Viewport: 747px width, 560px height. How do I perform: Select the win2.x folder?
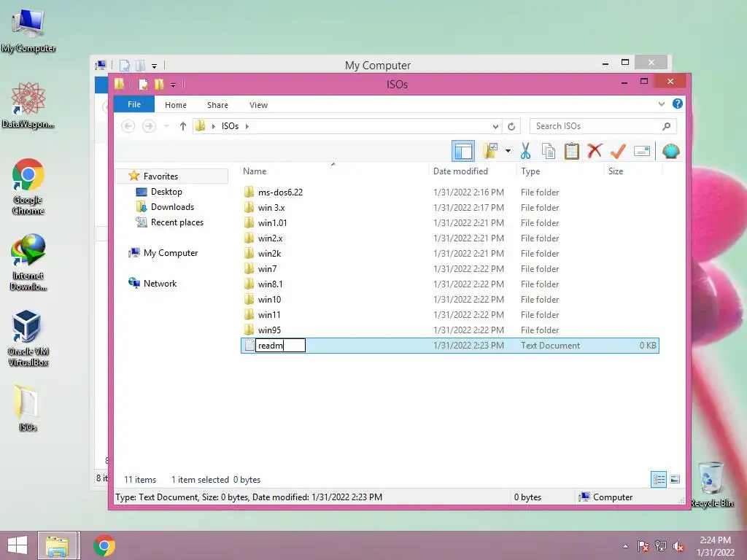tap(270, 238)
